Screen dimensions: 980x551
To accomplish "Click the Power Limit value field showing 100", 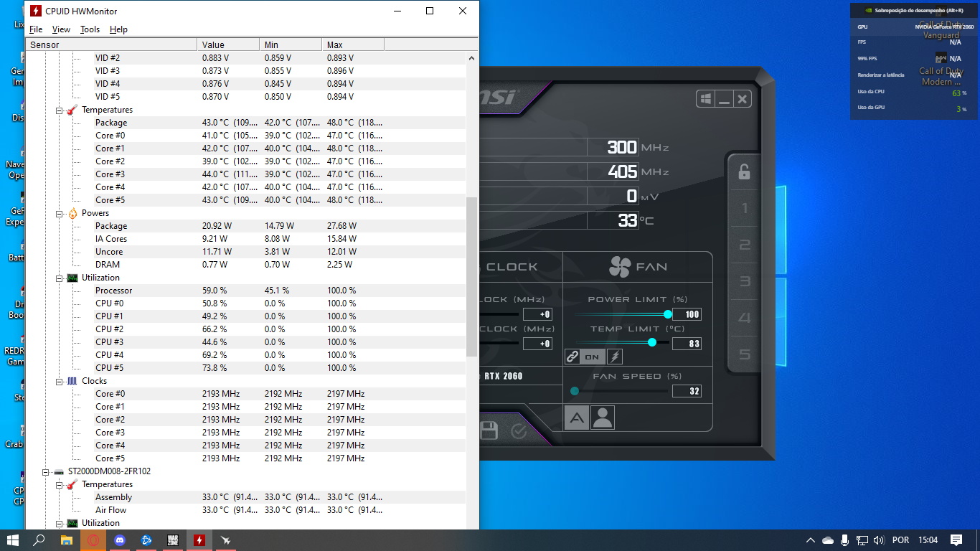I will pyautogui.click(x=687, y=314).
